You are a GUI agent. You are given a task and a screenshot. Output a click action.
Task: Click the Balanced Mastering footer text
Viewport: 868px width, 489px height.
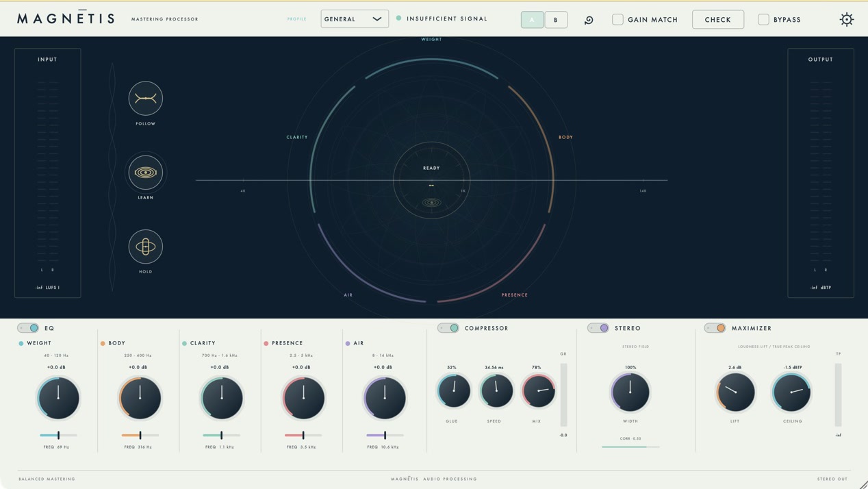click(x=47, y=479)
